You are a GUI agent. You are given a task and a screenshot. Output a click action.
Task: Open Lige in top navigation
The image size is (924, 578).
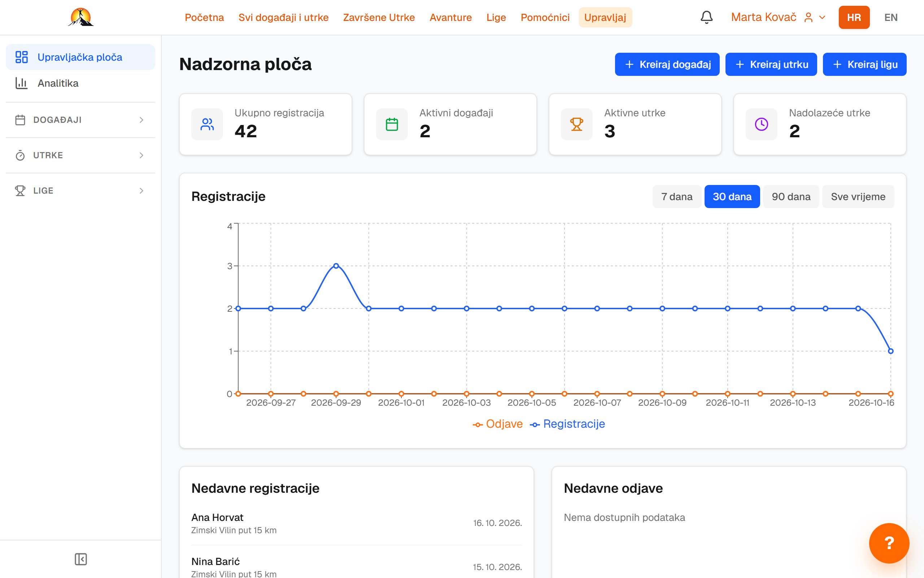pyautogui.click(x=496, y=17)
